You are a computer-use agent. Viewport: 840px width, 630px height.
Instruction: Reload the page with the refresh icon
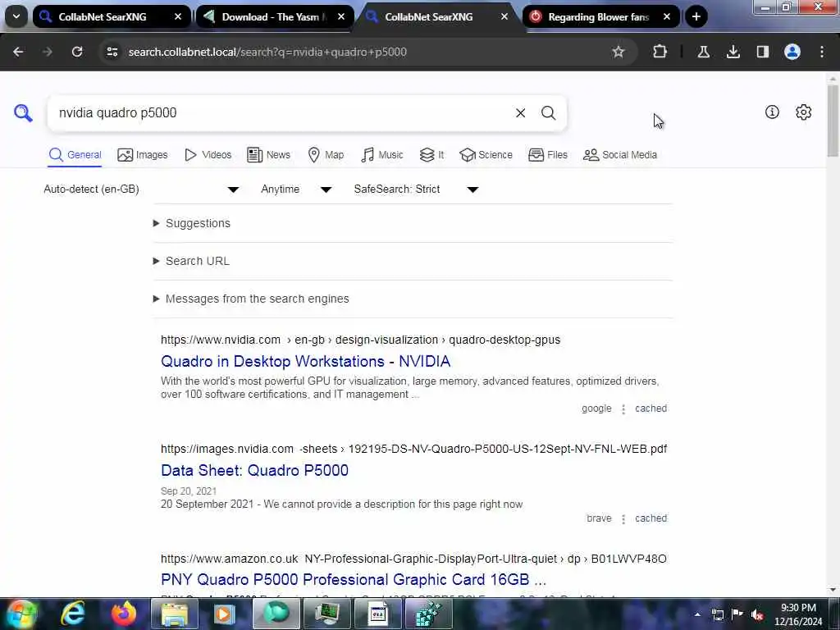click(77, 52)
